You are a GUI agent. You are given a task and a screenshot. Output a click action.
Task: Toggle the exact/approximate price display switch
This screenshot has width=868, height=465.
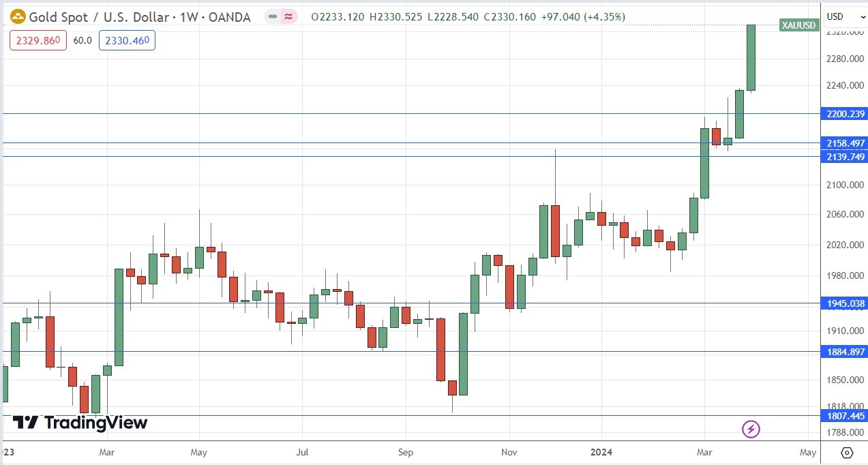pyautogui.click(x=282, y=17)
